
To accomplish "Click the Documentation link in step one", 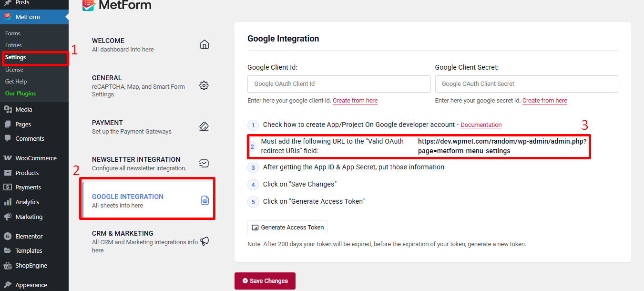I will pyautogui.click(x=480, y=125).
